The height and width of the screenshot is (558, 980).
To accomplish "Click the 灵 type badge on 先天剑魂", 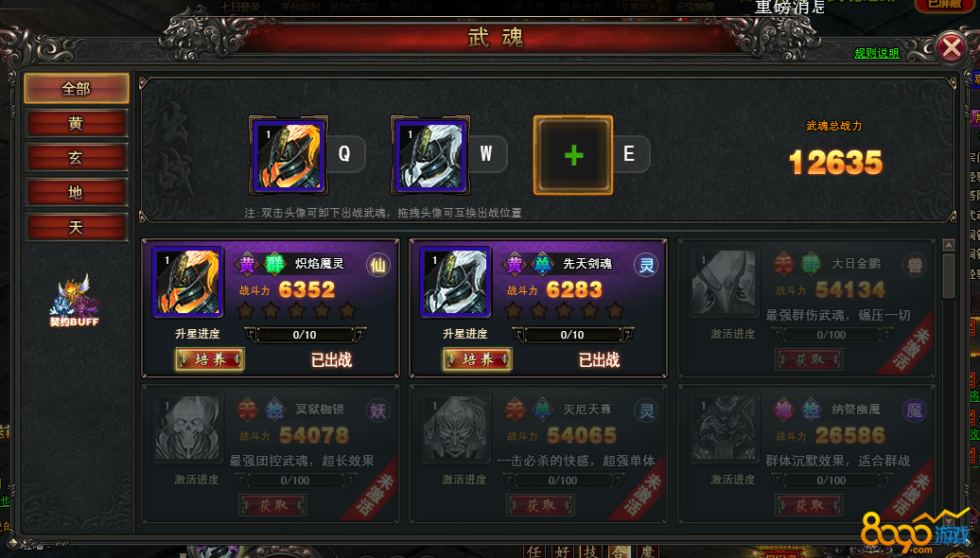I will point(646,265).
